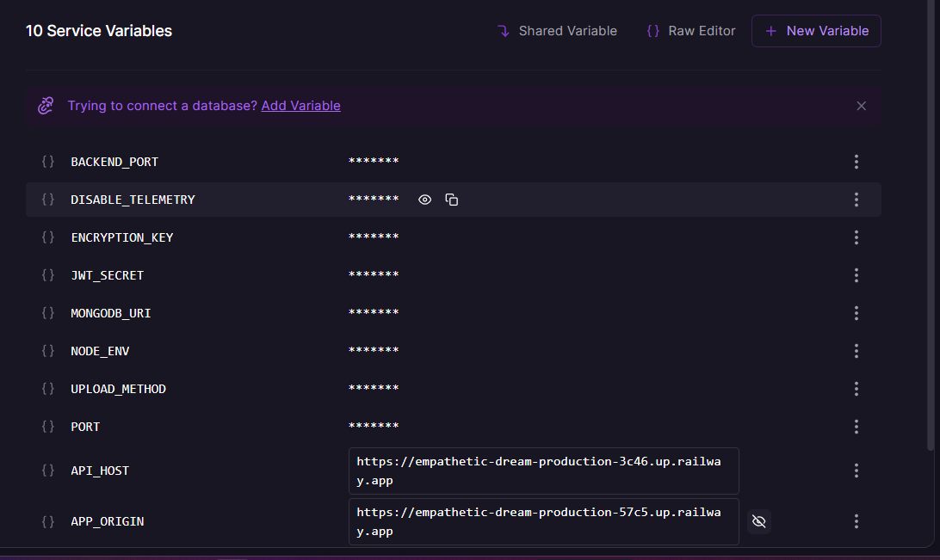Open the three-dot menu for UPLOAD_METHOD

pyautogui.click(x=857, y=389)
